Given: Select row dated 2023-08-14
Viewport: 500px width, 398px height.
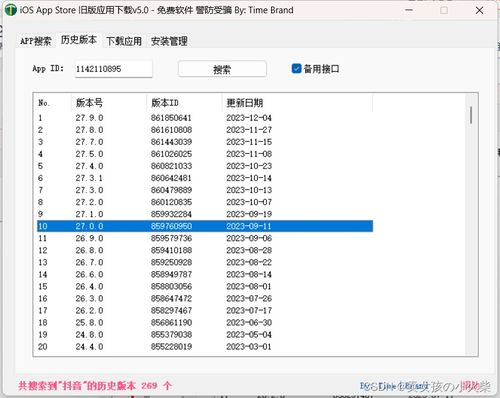Looking at the screenshot, I should (x=205, y=274).
